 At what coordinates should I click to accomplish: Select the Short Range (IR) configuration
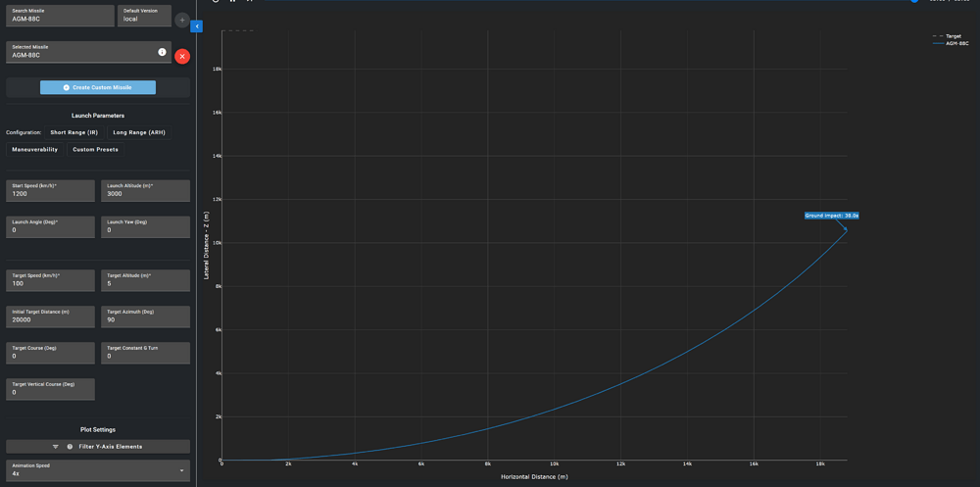click(x=74, y=132)
